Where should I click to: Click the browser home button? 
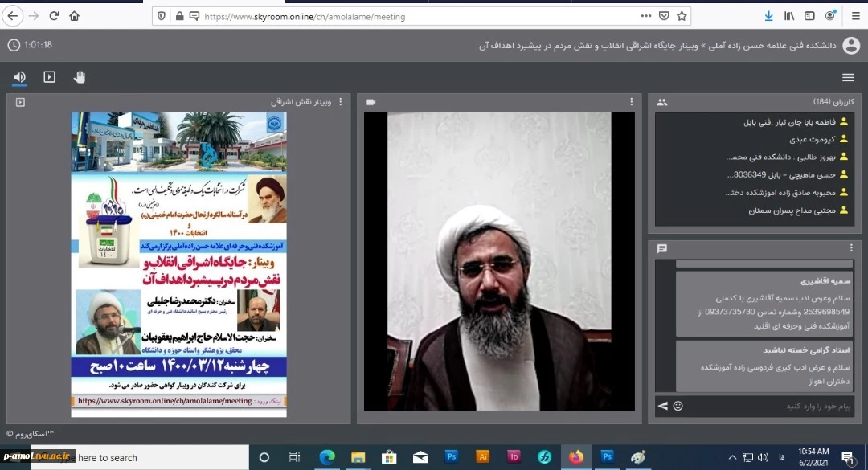coord(74,15)
